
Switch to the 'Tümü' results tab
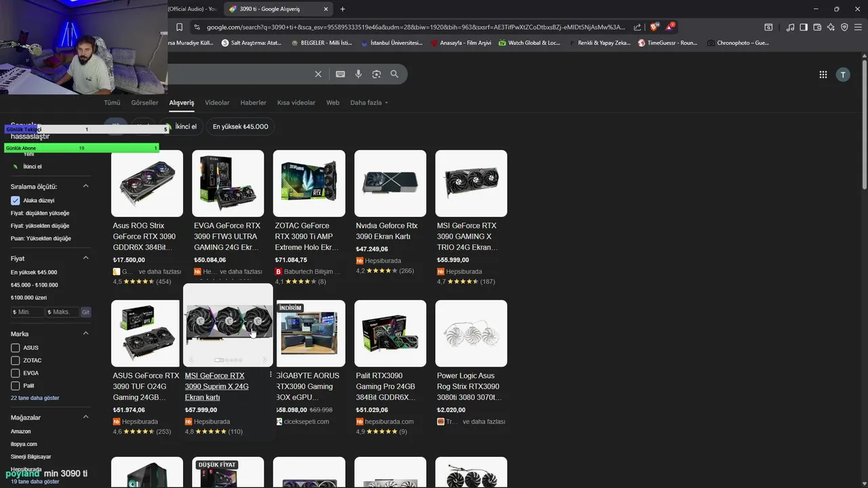click(112, 103)
